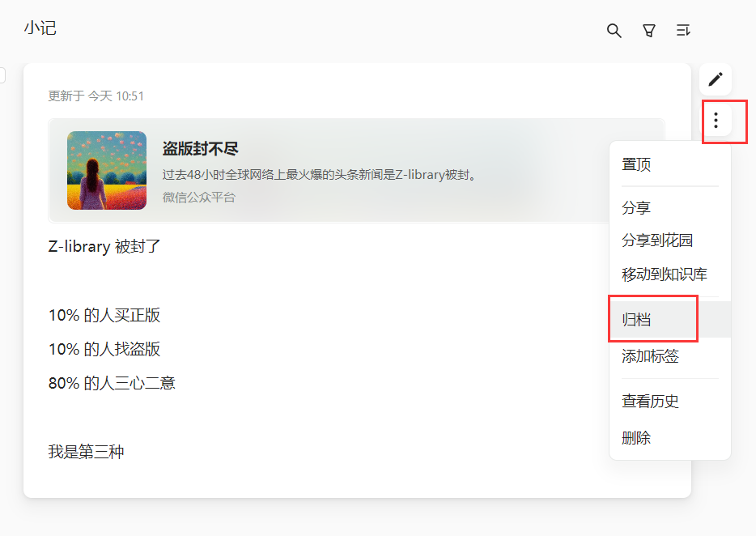Click the filter funnel icon
The height and width of the screenshot is (536, 756).
point(649,31)
